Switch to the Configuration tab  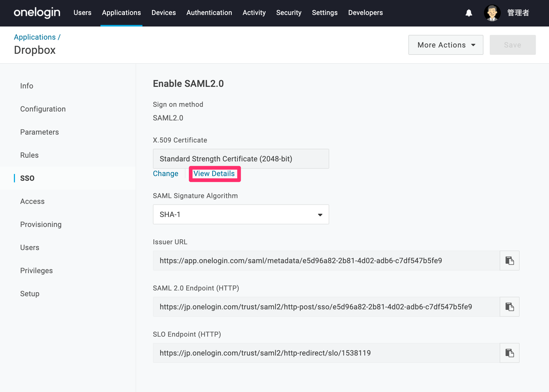[x=43, y=109]
